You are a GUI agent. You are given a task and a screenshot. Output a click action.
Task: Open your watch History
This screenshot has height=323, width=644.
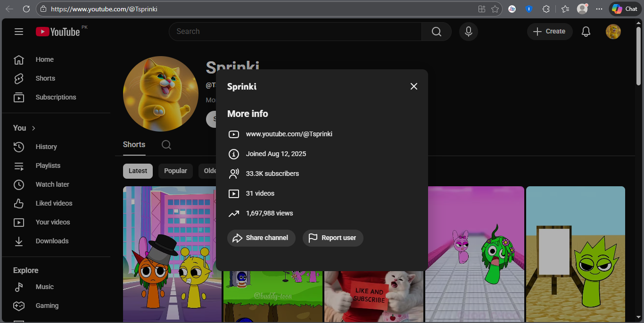pyautogui.click(x=46, y=147)
